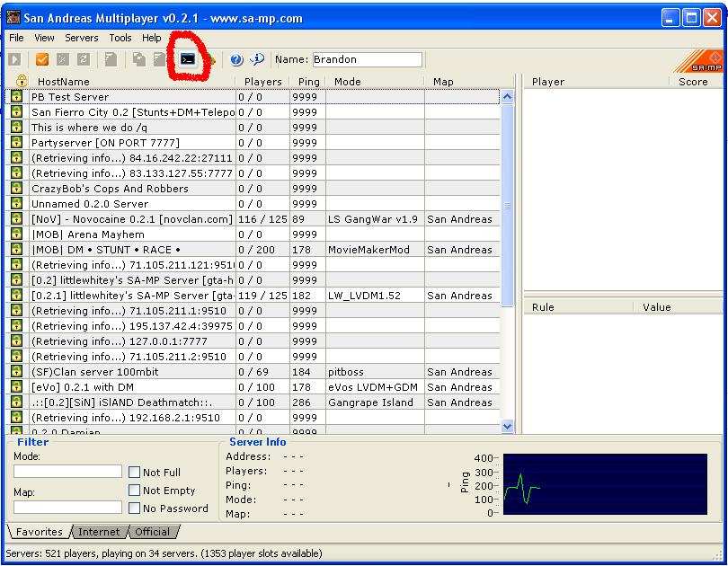Viewport: 728px width, 566px height.
Task: Open the blue question mark Help icon
Action: 235,59
